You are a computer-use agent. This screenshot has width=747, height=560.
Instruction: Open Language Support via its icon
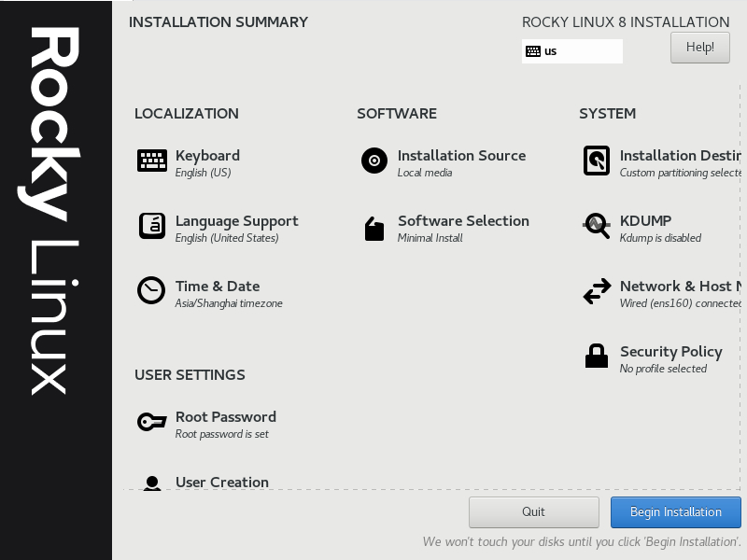[x=152, y=226]
